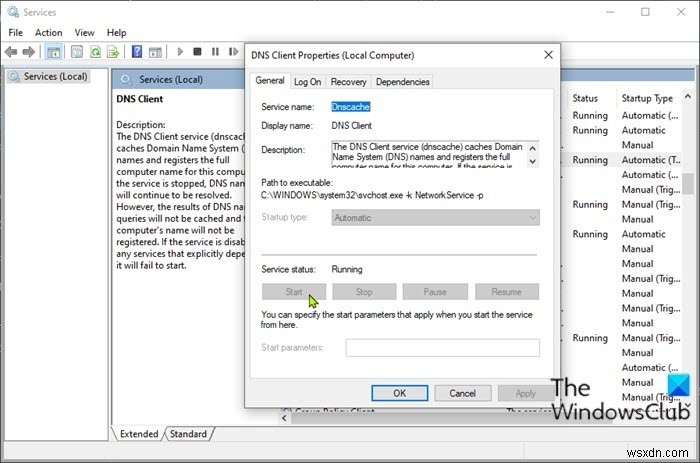Click the Back arrow in Services toolbar

click(x=11, y=52)
